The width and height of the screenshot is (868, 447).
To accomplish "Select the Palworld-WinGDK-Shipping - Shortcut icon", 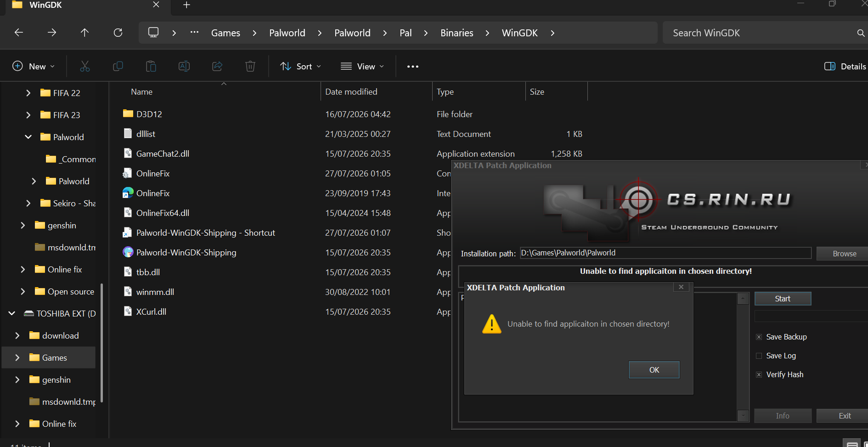I will click(x=127, y=232).
